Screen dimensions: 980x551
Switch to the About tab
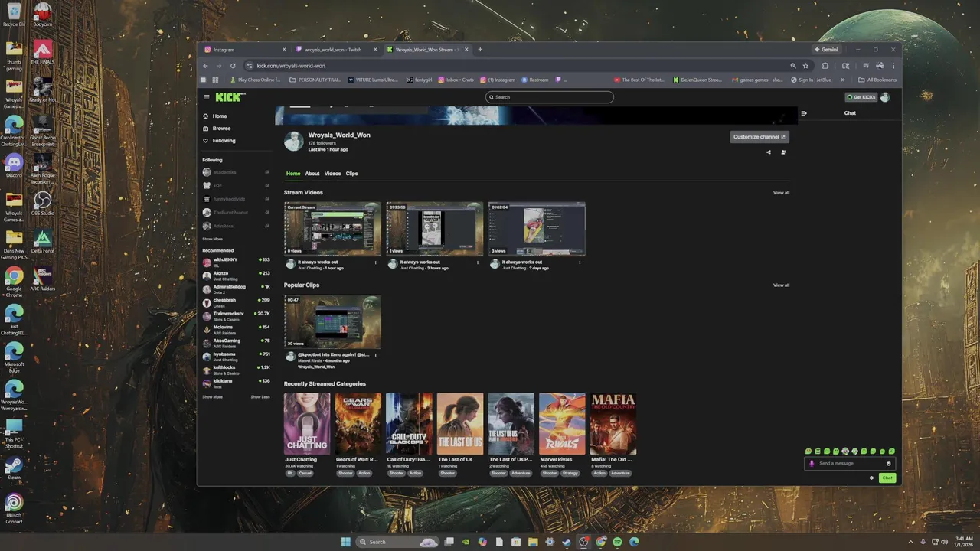coord(312,174)
